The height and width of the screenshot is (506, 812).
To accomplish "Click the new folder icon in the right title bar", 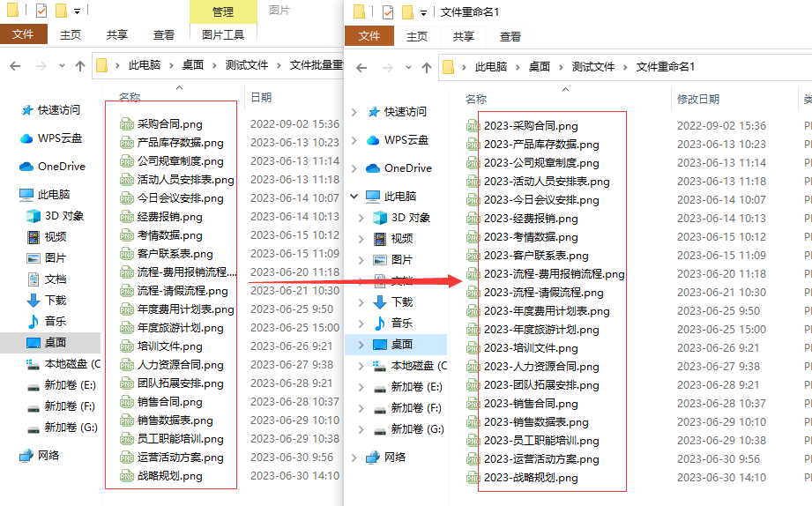I will (x=406, y=12).
